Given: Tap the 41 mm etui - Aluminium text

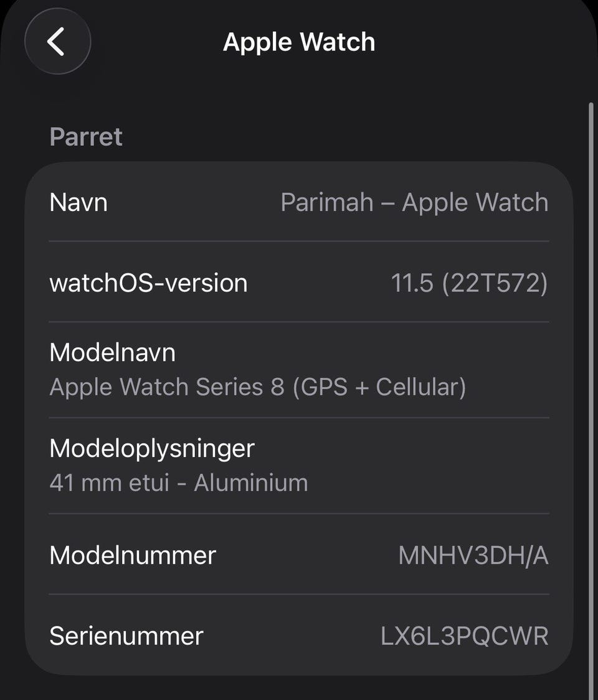Looking at the screenshot, I should [178, 483].
